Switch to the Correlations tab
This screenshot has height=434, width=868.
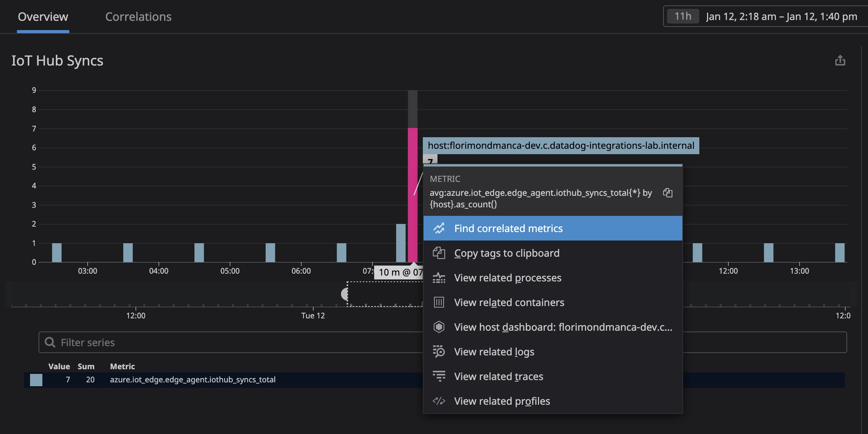click(138, 17)
